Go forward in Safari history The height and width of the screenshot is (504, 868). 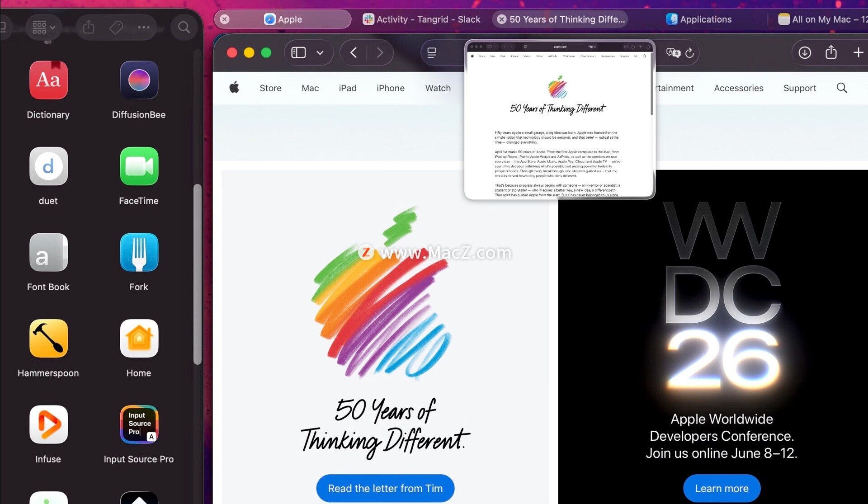[x=380, y=53]
